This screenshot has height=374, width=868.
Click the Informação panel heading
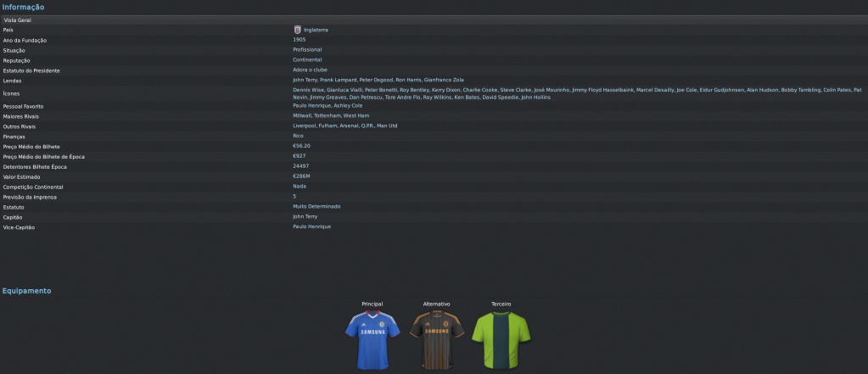click(x=23, y=7)
